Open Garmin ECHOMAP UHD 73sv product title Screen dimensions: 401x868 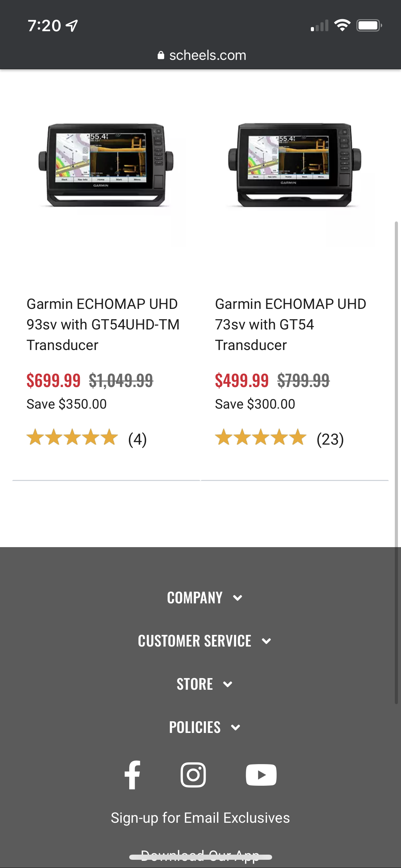(x=291, y=324)
